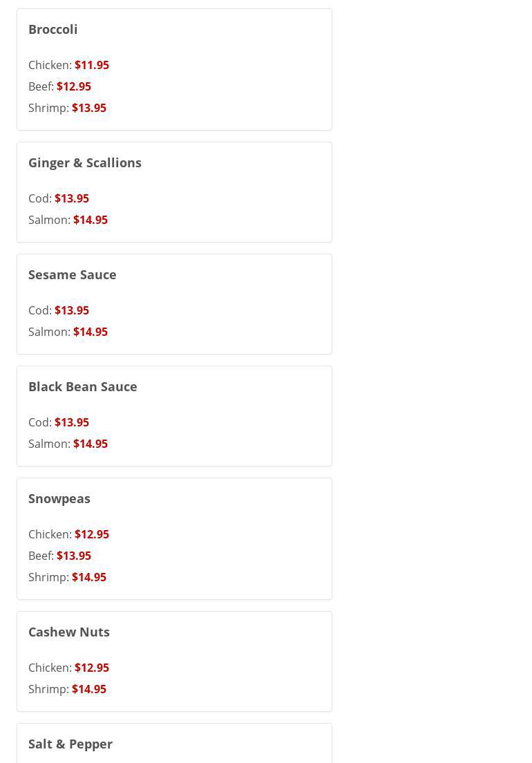The width and height of the screenshot is (532, 763).
Task: Choose Cod in Black Bean Sauce
Action: [x=59, y=422]
